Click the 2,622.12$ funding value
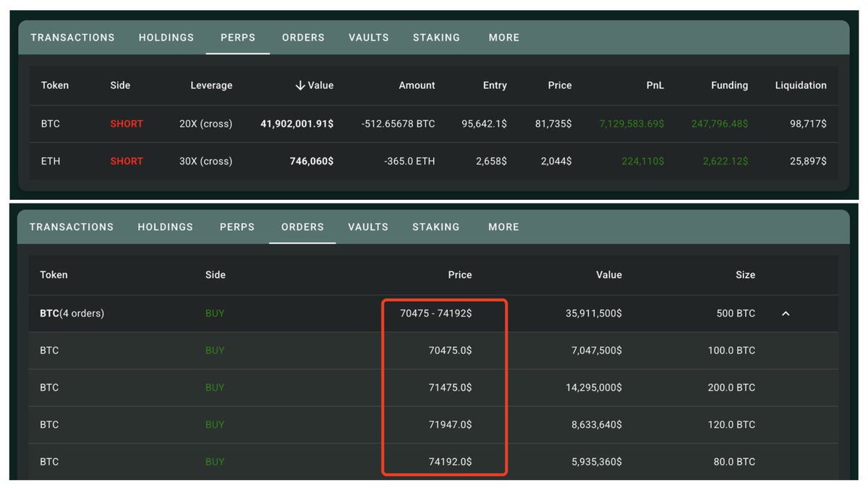The image size is (868, 488). [726, 161]
